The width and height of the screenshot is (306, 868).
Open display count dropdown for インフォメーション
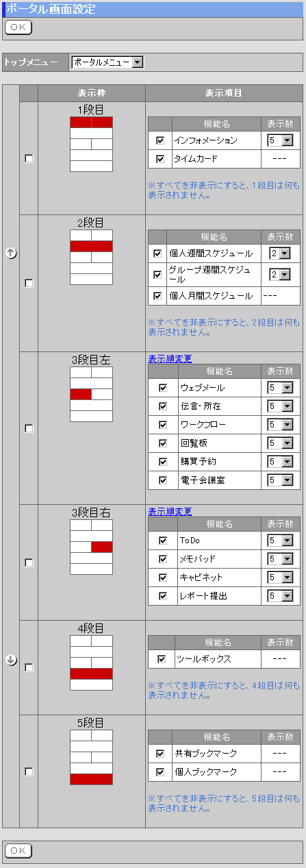(281, 140)
